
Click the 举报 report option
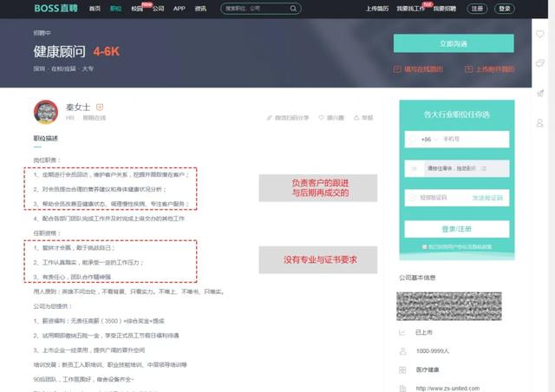coord(363,118)
